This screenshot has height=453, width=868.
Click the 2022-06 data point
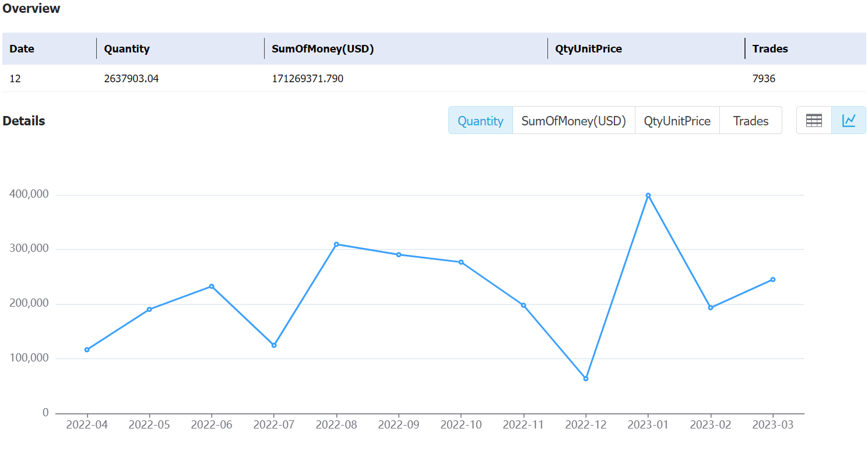tap(212, 286)
